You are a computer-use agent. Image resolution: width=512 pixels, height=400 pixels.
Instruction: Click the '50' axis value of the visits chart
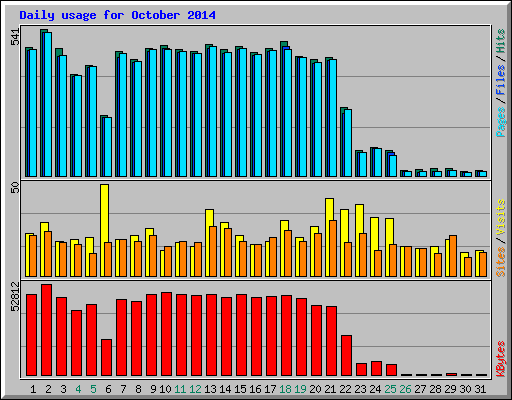(x=15, y=187)
